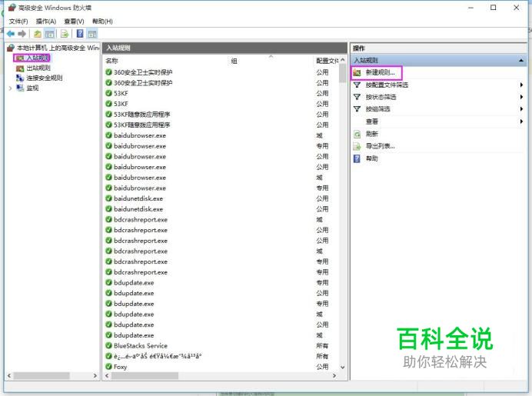Click the Up one level toolbar icon
The width and height of the screenshot is (532, 396).
38,34
